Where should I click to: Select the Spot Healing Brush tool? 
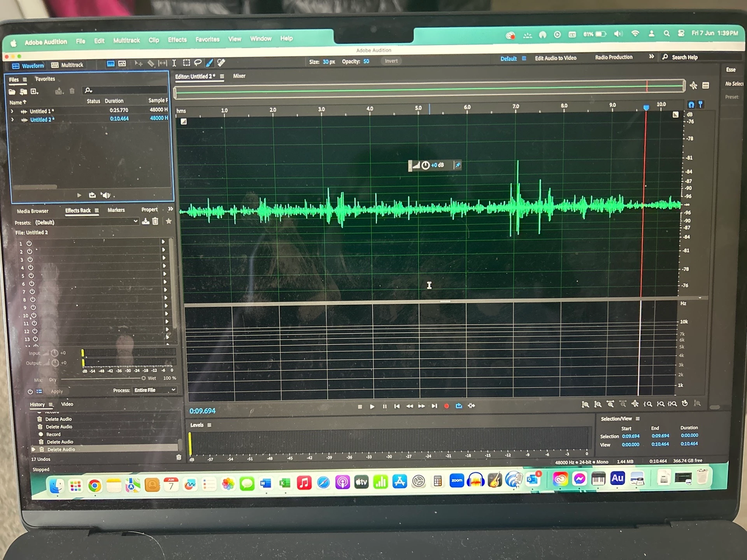221,62
